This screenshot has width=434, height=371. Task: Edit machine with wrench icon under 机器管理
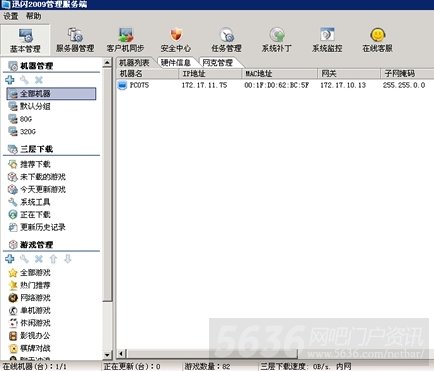coord(24,80)
